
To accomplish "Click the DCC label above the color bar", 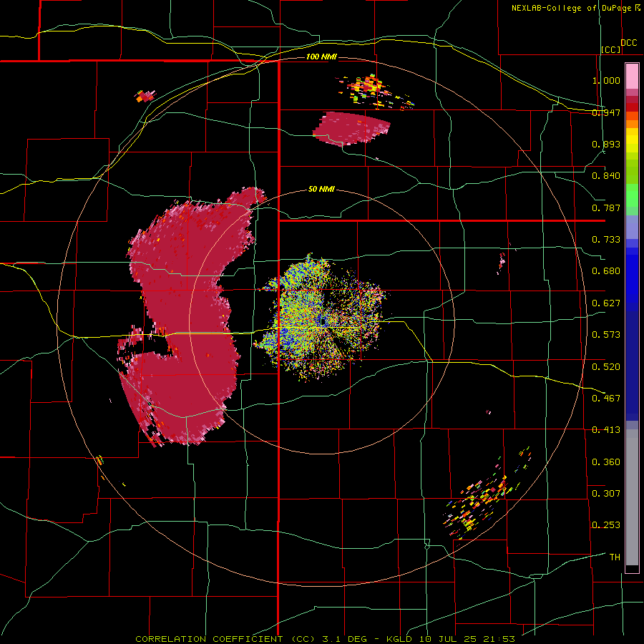I will click(628, 43).
